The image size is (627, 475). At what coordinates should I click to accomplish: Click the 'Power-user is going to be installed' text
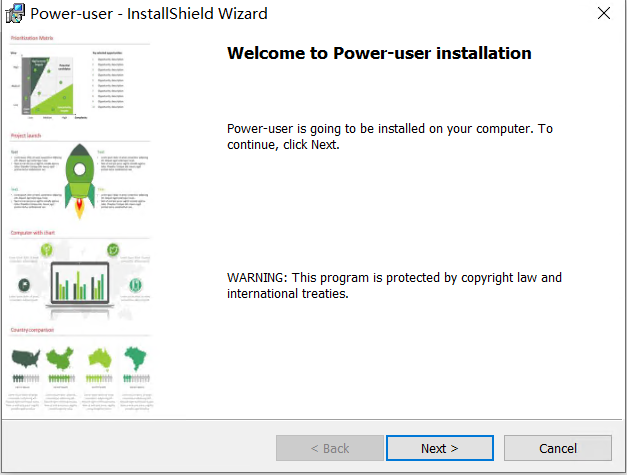click(x=390, y=136)
